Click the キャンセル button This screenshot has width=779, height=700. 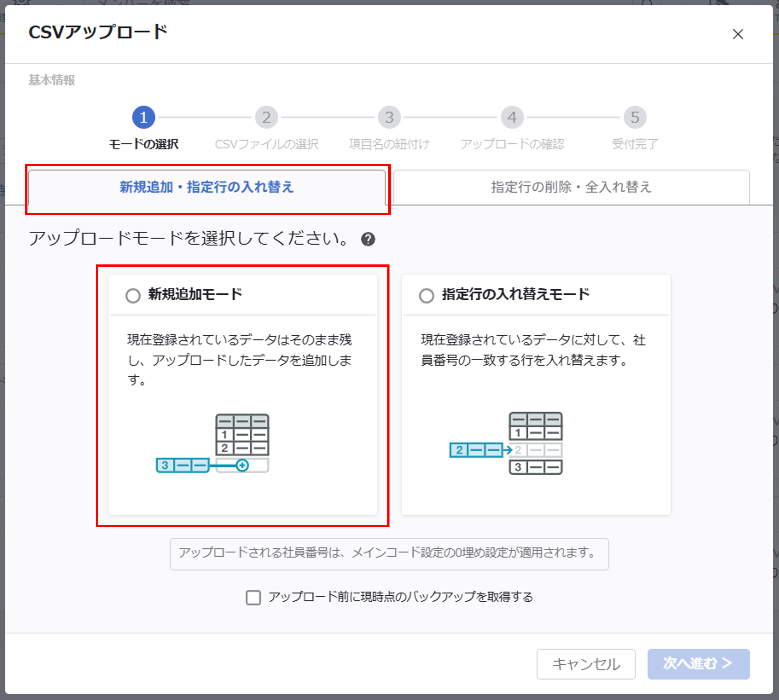586,664
